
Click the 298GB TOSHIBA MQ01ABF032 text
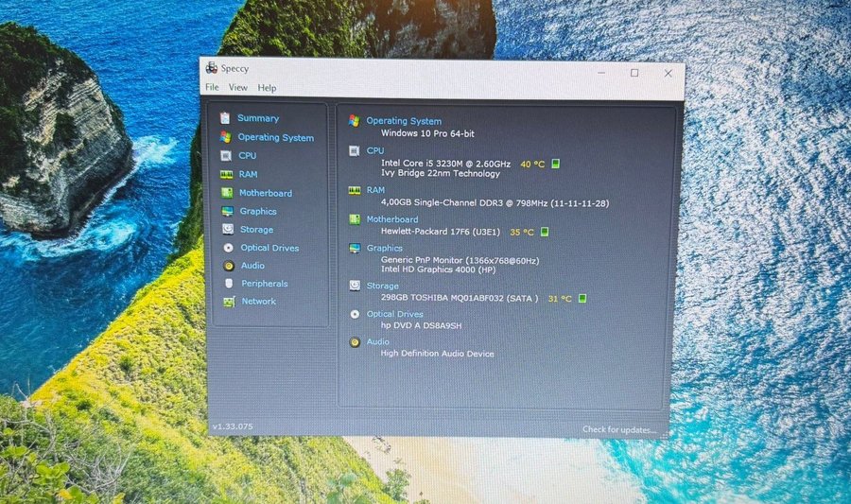(x=460, y=298)
